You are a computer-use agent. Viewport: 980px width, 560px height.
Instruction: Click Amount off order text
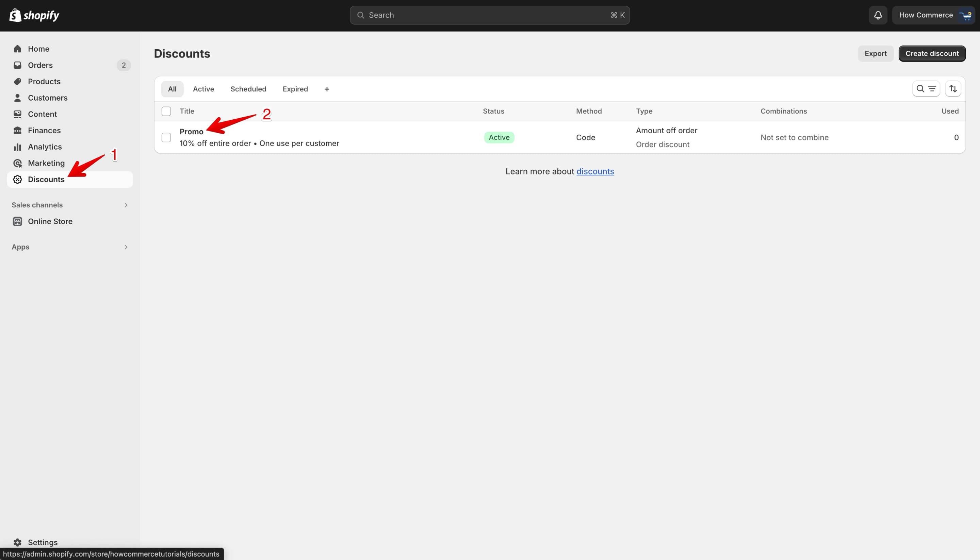click(666, 130)
